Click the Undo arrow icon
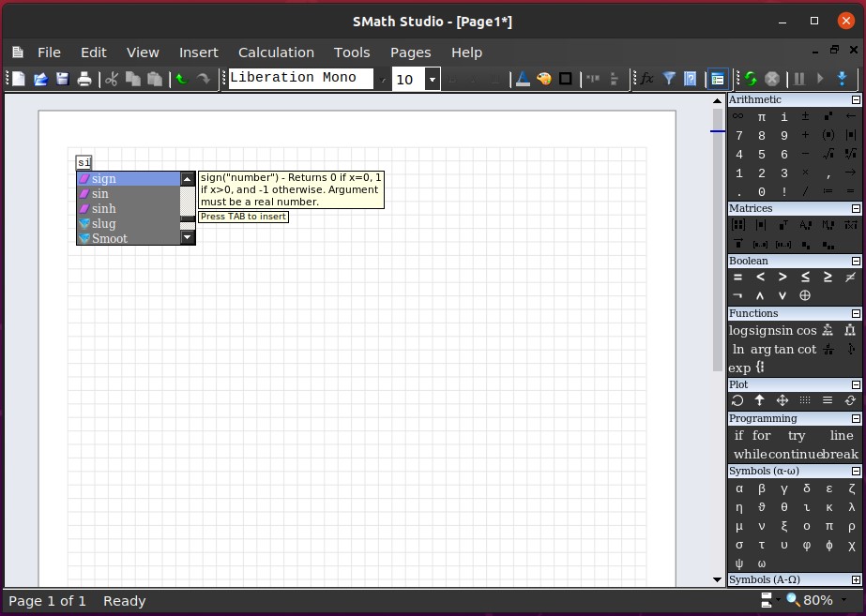The image size is (866, 616). [182, 79]
